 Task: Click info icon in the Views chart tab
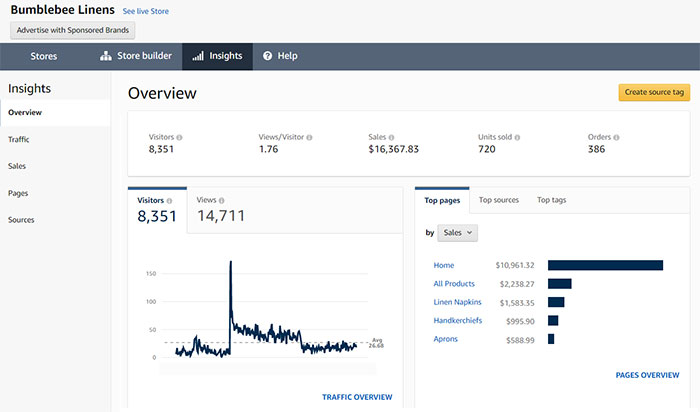point(221,201)
